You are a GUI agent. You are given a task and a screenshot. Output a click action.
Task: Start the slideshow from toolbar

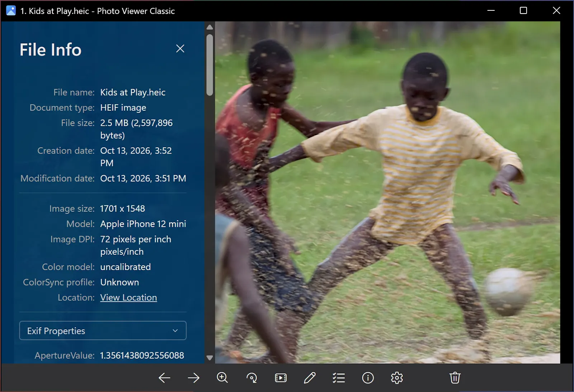tap(281, 378)
